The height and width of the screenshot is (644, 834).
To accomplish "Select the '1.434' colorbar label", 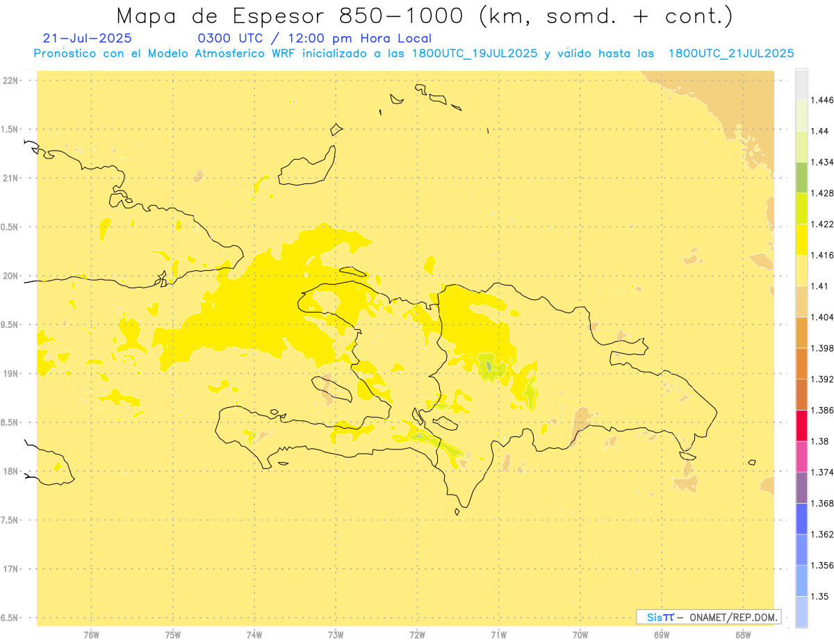I will (x=822, y=162).
